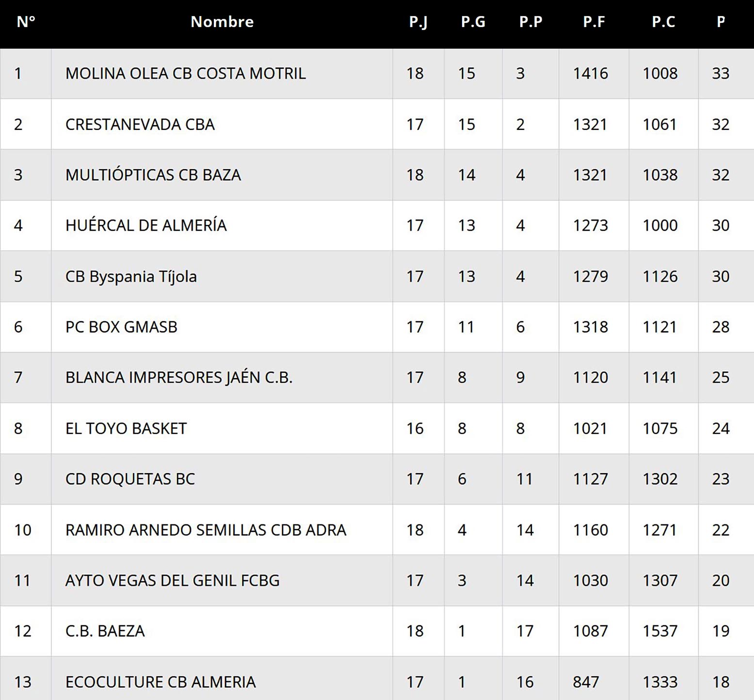Click the Nombre column header

222,22
